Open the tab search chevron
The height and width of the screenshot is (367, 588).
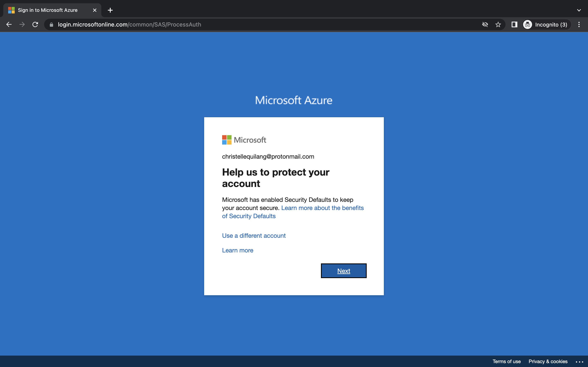579,10
